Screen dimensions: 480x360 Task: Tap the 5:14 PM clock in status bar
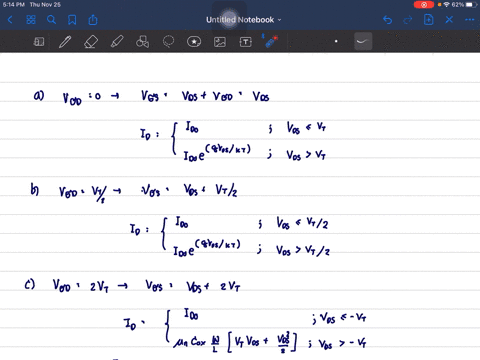pos(14,5)
